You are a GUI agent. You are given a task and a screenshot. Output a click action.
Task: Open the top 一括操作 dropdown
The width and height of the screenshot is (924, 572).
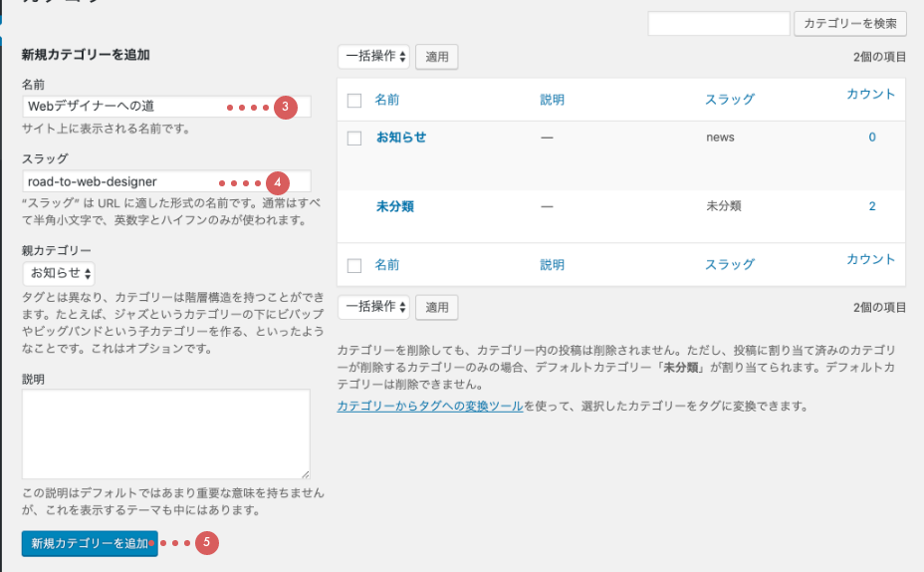(373, 57)
